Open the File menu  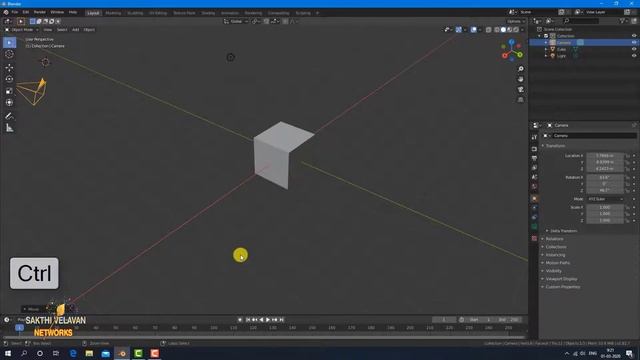click(15, 12)
